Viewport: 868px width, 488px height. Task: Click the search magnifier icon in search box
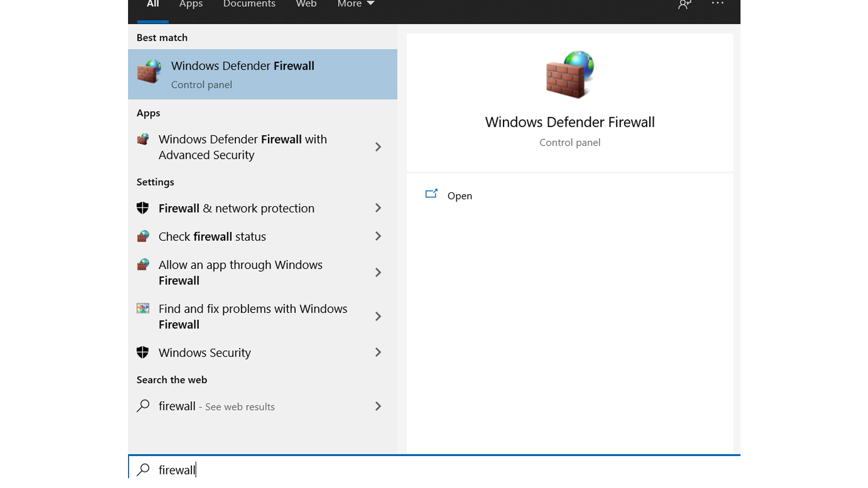(x=143, y=470)
